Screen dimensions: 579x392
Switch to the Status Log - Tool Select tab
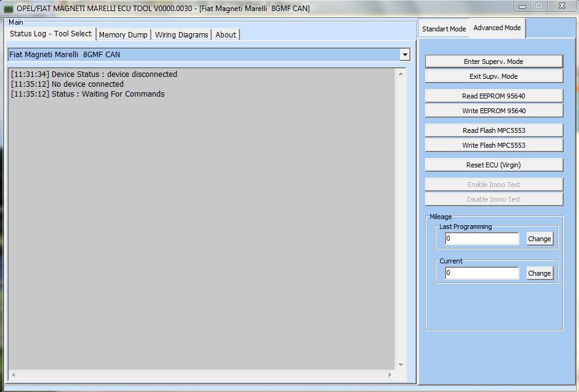pos(50,34)
